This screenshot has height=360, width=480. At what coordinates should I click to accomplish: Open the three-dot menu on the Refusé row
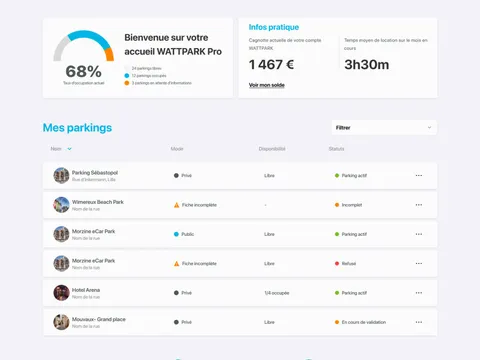point(419,263)
